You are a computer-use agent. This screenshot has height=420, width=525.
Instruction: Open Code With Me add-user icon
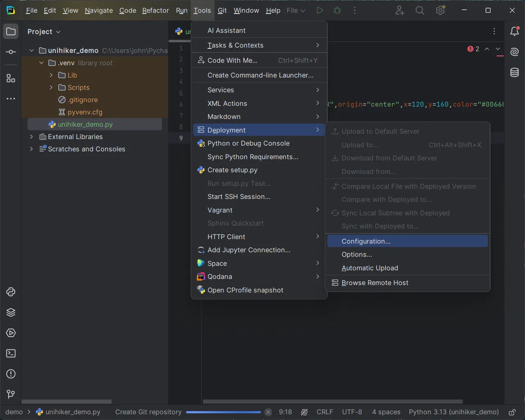click(x=399, y=11)
